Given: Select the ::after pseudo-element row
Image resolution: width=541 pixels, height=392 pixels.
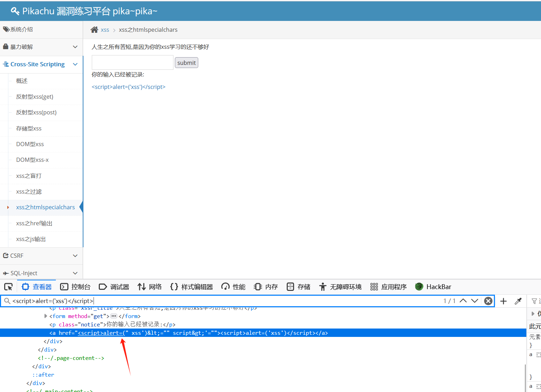Looking at the screenshot, I should 43,375.
